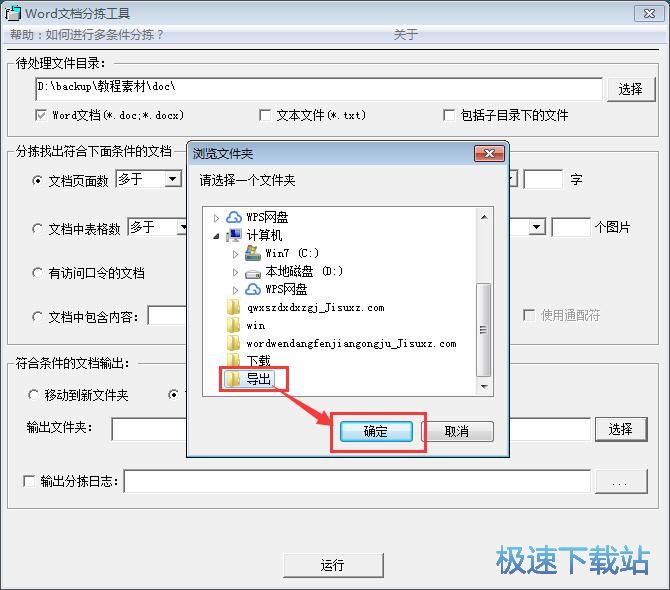The image size is (670, 590).
Task: Open the dropdown beside the 个图片 field
Action: [x=537, y=227]
